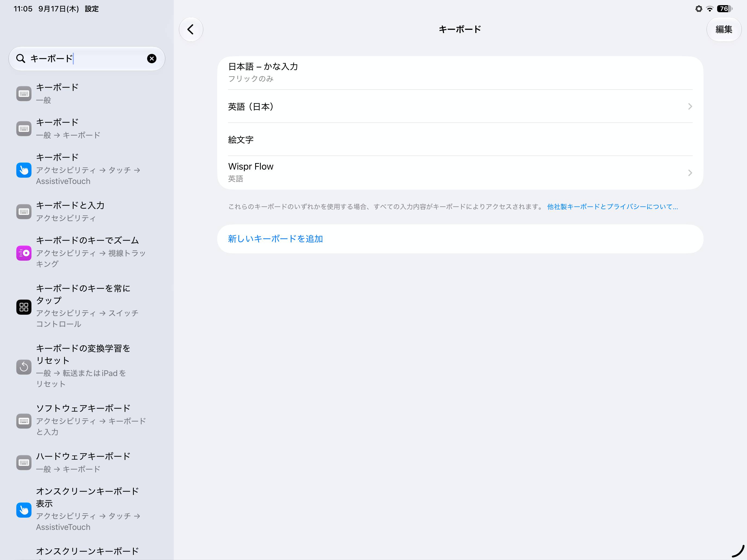Tap the battery indicator showing 76

coord(724,9)
